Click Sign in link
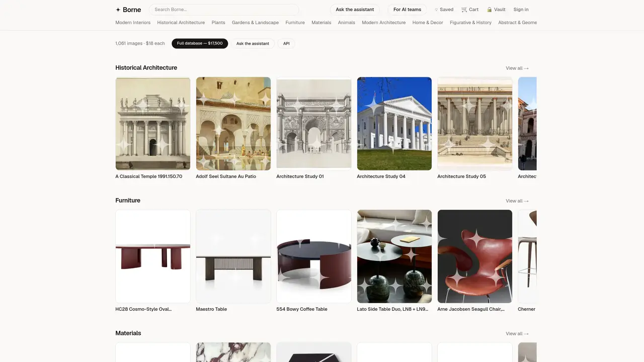This screenshot has width=644, height=362. coord(521,10)
